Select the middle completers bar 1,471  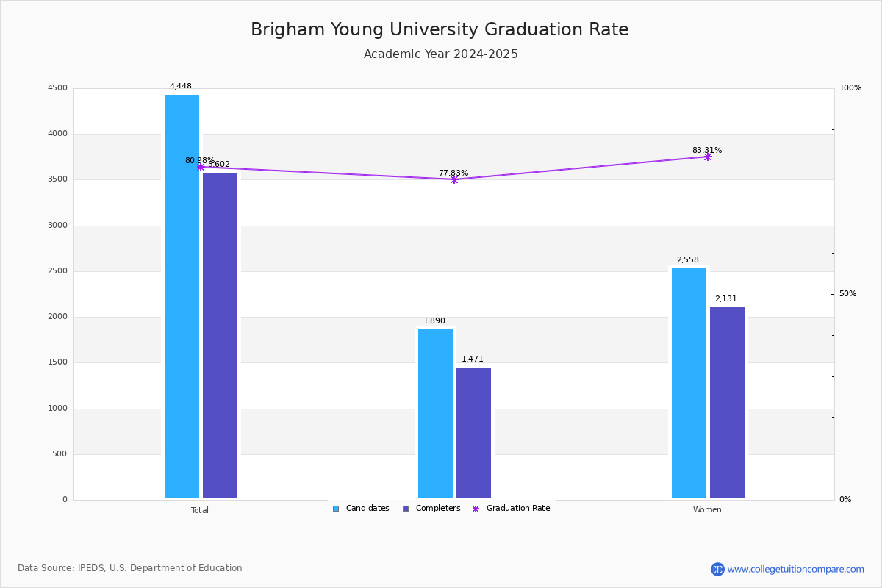[x=473, y=433]
